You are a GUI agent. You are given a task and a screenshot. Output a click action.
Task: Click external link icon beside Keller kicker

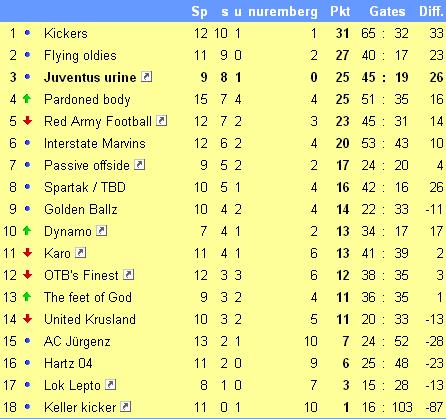(126, 407)
